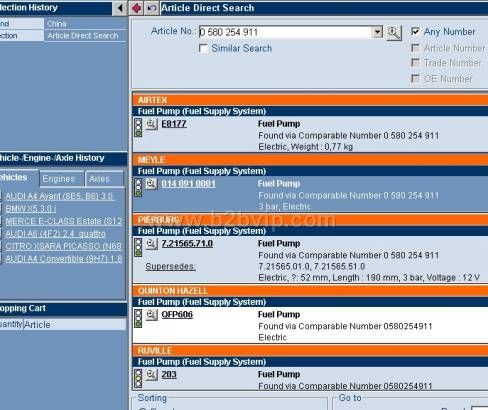This screenshot has width=488, height=410.
Task: Click the Supersedes link
Action: [170, 267]
